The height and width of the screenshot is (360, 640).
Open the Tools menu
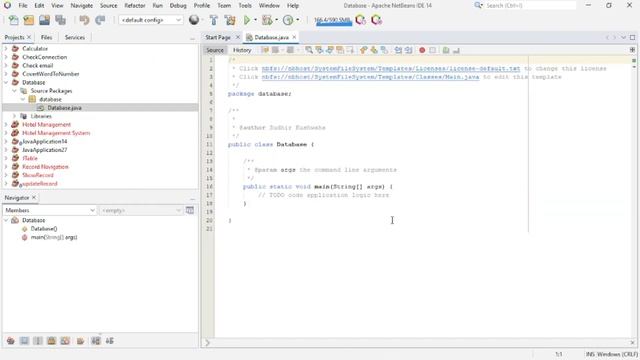pos(245,6)
